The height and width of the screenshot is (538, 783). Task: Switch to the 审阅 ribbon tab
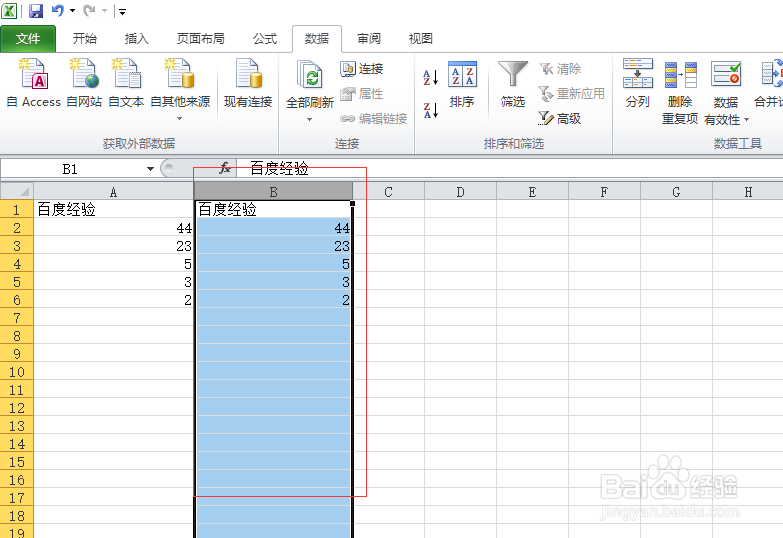(x=369, y=38)
